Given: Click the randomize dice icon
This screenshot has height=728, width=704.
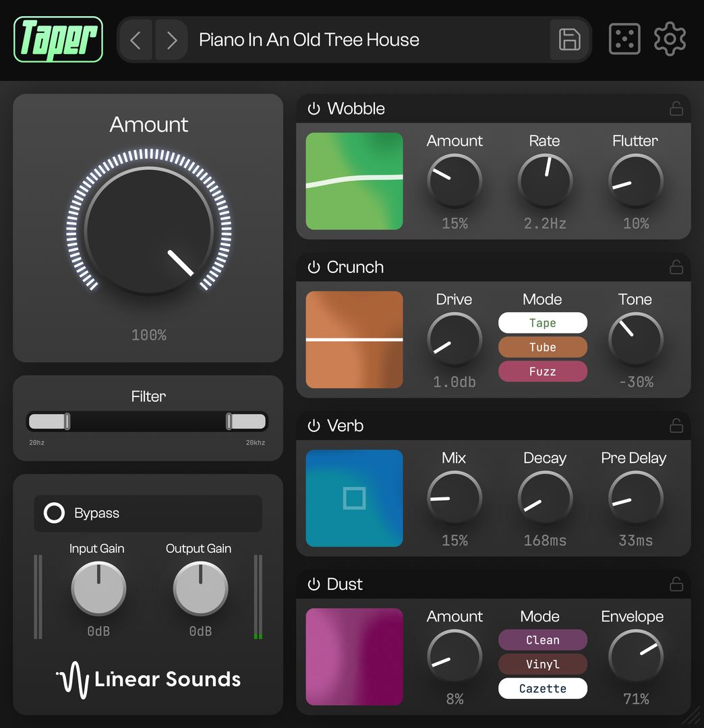Looking at the screenshot, I should 624,40.
